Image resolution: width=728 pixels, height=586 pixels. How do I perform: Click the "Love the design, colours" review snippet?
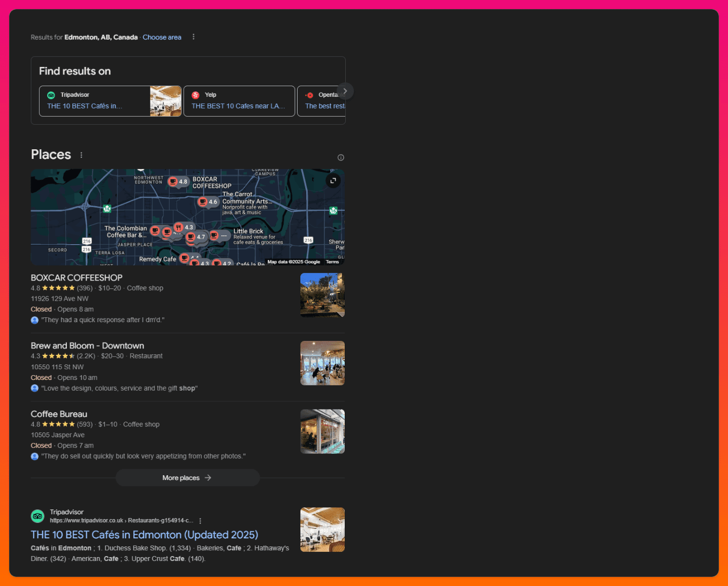point(119,389)
